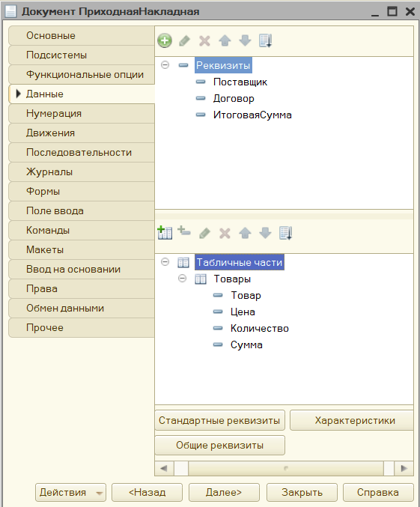This screenshot has height=507, width=420.
Task: Select the Данные tab
Action: pos(82,94)
